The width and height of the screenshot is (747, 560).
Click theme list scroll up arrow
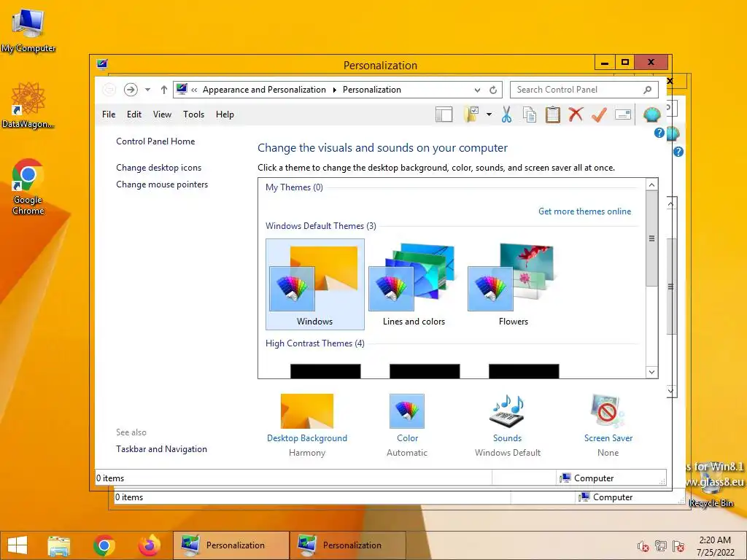pyautogui.click(x=651, y=184)
